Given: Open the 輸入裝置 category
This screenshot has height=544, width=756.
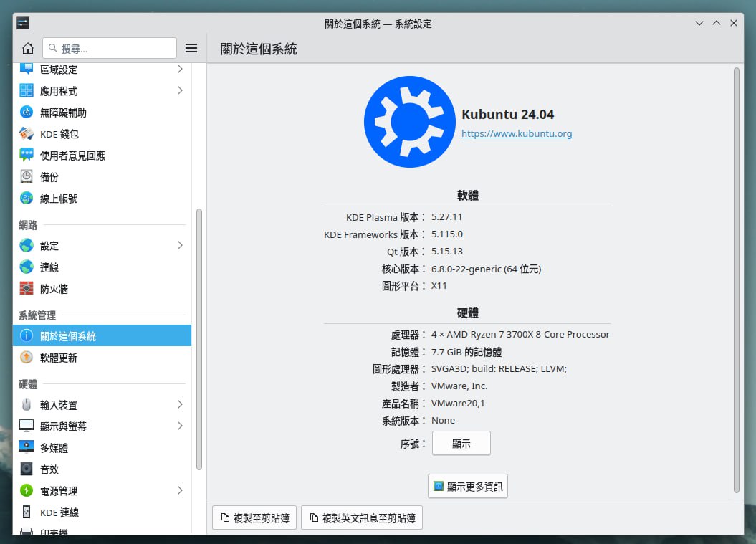Looking at the screenshot, I should coord(59,405).
